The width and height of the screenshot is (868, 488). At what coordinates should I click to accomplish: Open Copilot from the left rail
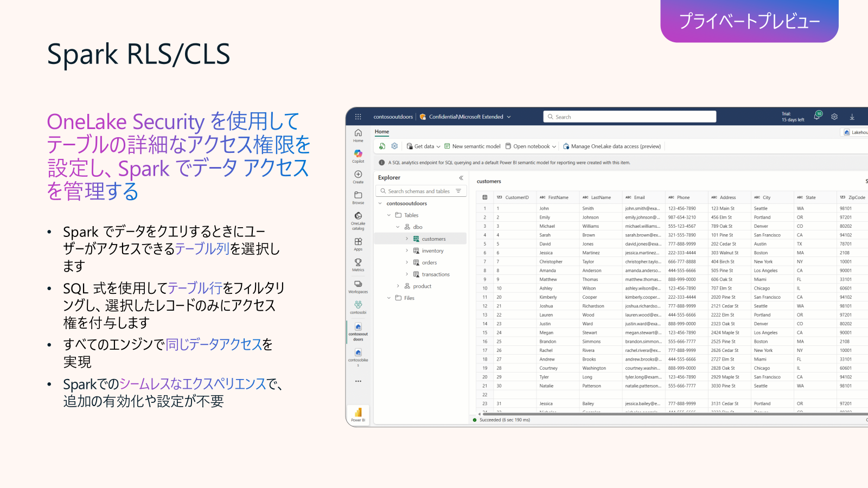358,156
